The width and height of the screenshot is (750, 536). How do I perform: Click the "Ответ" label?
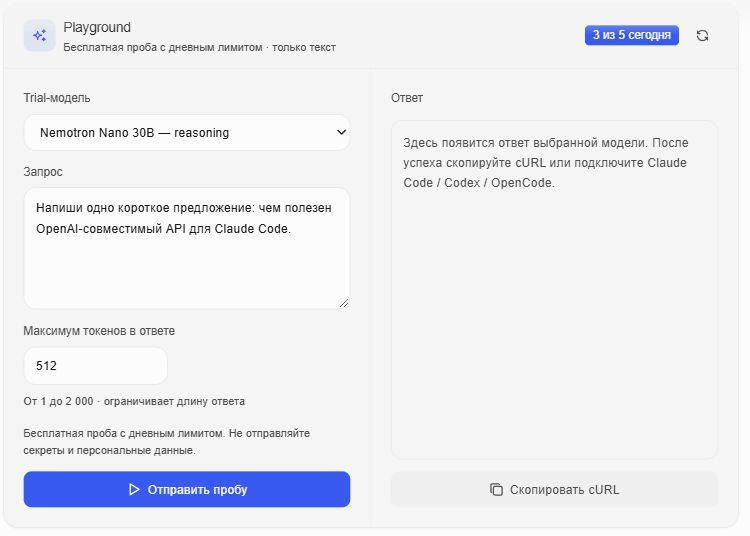(407, 98)
